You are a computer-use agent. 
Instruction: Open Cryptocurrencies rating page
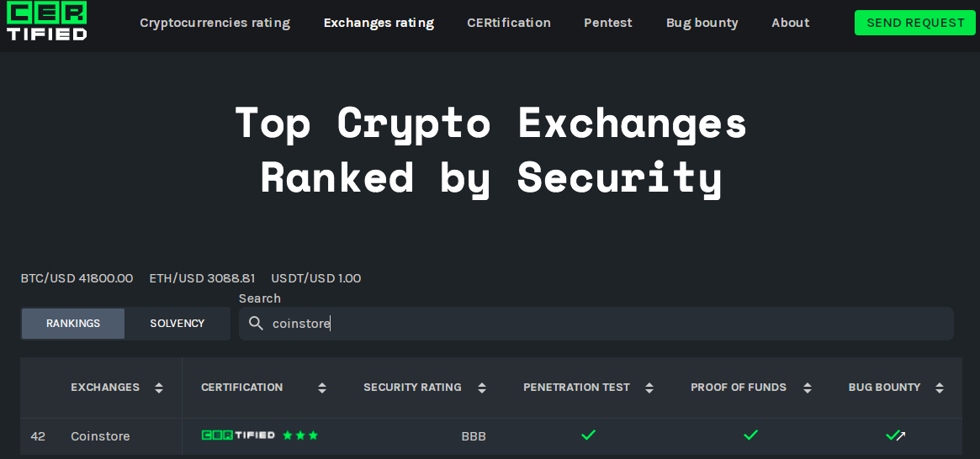215,23
